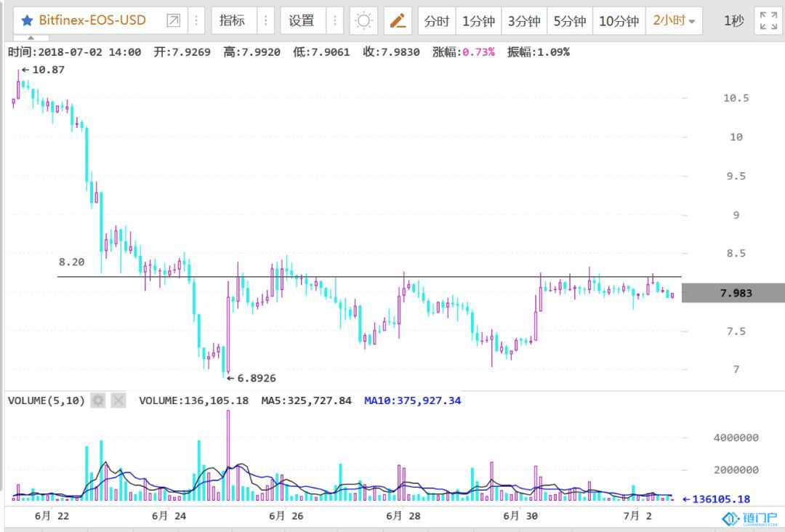Image resolution: width=785 pixels, height=532 pixels.
Task: Click the 6月 24 date axis label
Action: 169,516
